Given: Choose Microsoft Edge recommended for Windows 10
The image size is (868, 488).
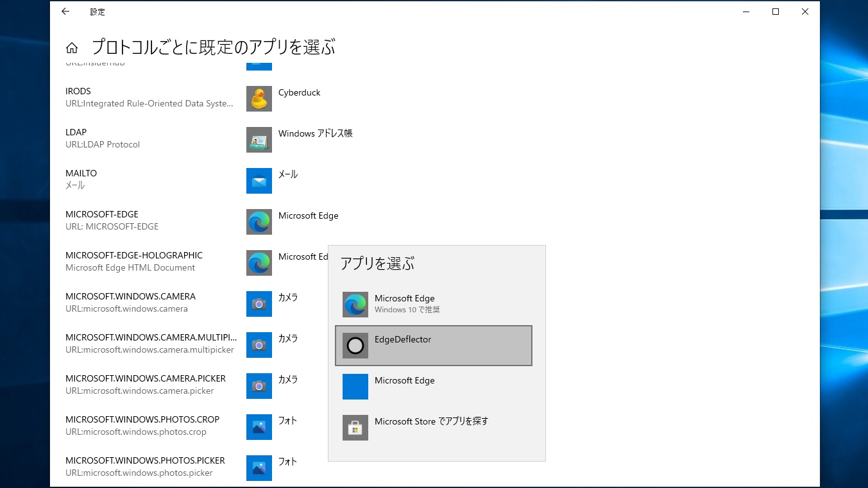Looking at the screenshot, I should [434, 305].
